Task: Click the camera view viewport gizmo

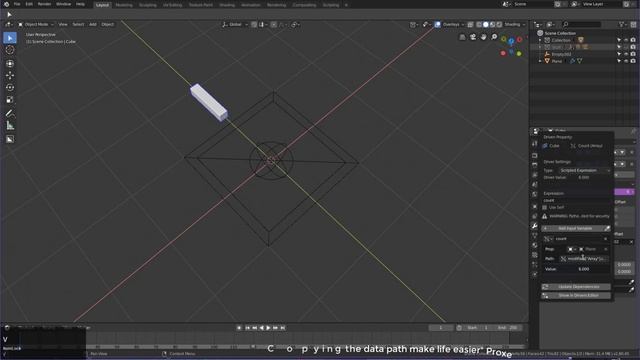Action: (x=473, y=37)
